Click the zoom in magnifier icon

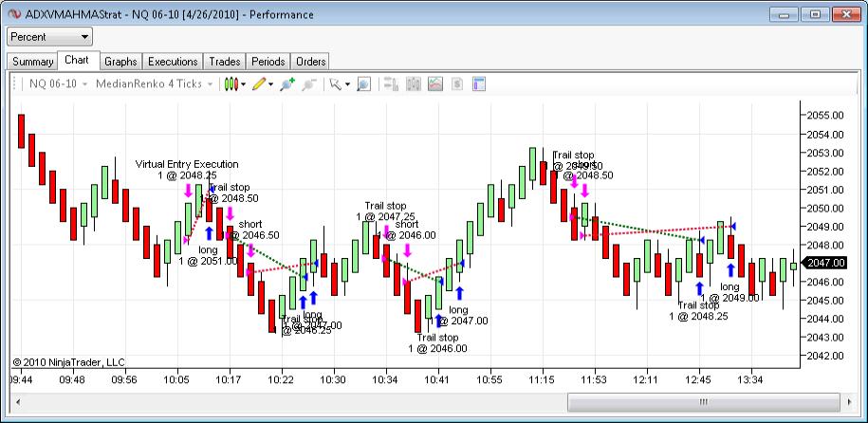pos(286,84)
